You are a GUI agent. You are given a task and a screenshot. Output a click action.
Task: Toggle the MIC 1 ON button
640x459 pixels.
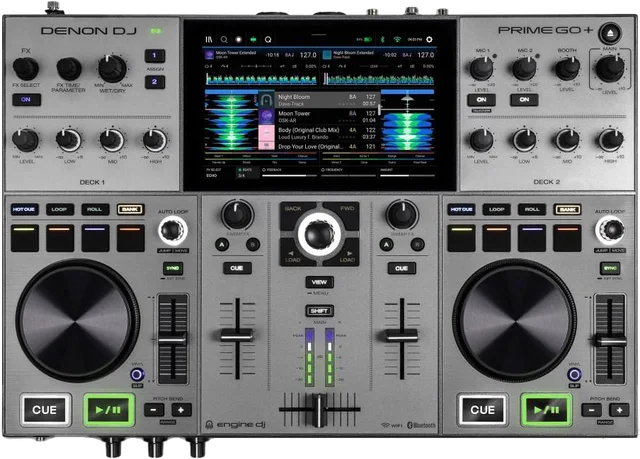[x=481, y=100]
